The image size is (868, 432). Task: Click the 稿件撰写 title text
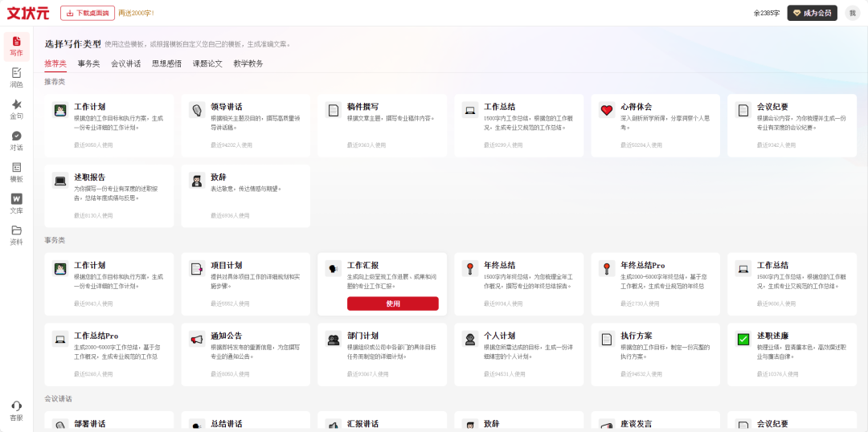[362, 107]
